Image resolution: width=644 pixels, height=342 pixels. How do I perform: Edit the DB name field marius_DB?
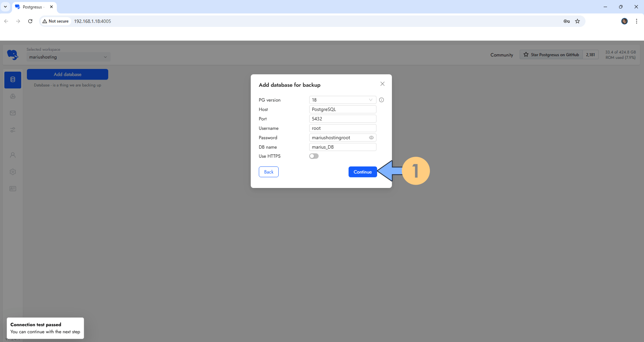pyautogui.click(x=343, y=147)
